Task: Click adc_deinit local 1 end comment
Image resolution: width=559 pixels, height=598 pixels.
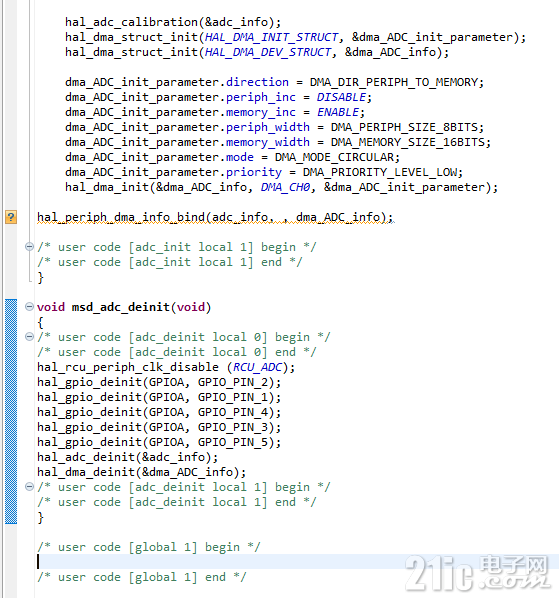Action: (177, 502)
